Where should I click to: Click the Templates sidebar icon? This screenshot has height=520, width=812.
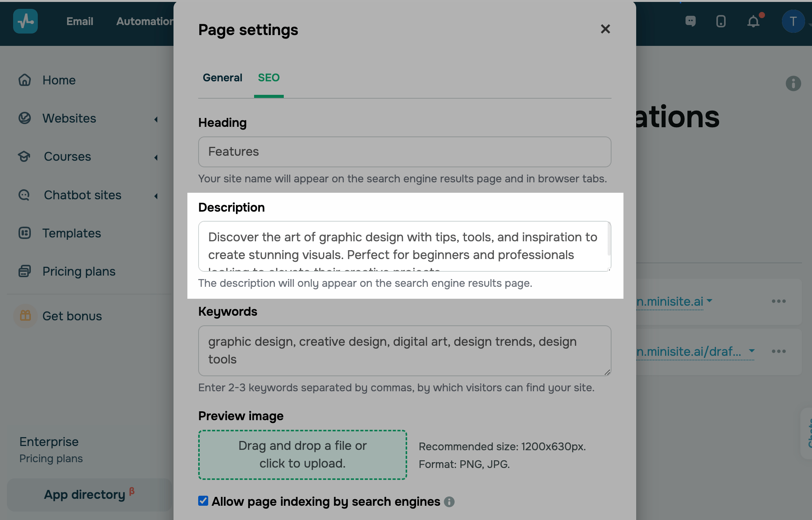tap(25, 233)
